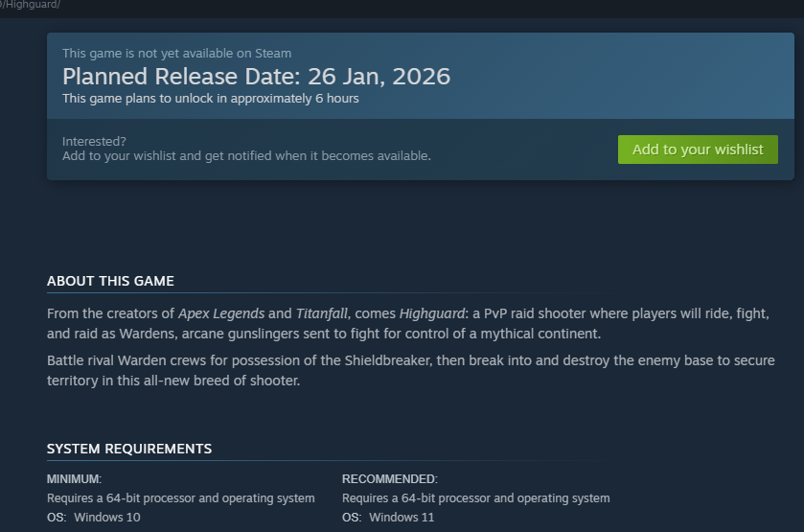
Task: Click the Add to your wishlist button
Action: (x=698, y=150)
